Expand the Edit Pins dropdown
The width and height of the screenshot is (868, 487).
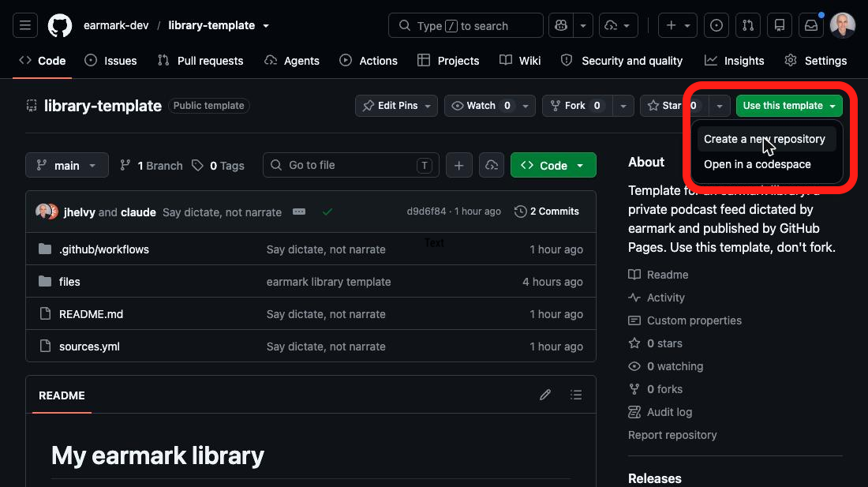[396, 106]
